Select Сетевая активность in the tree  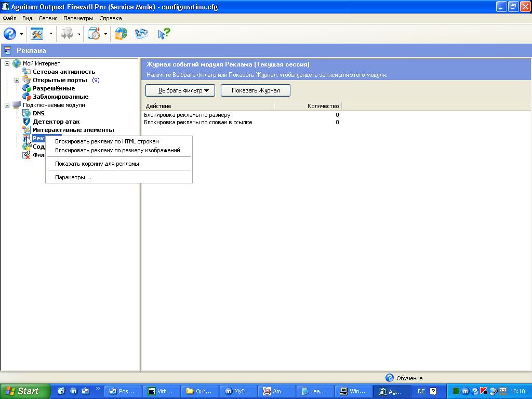point(64,72)
